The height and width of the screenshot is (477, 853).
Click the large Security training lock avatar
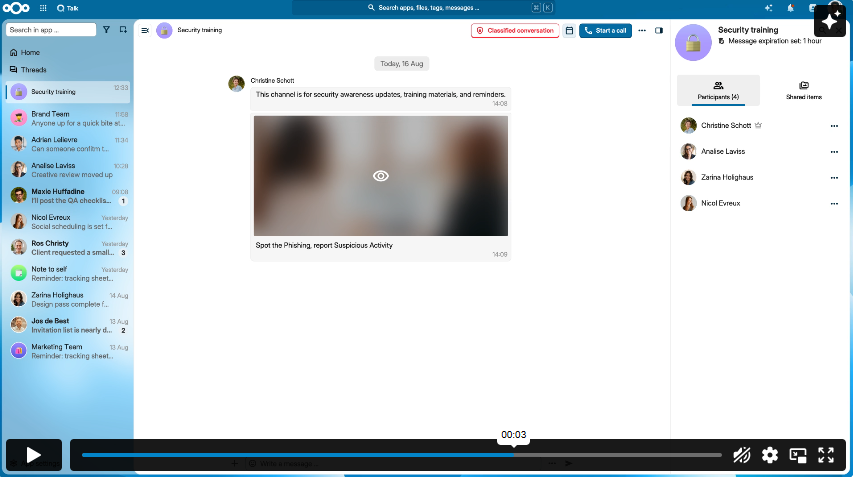(693, 43)
